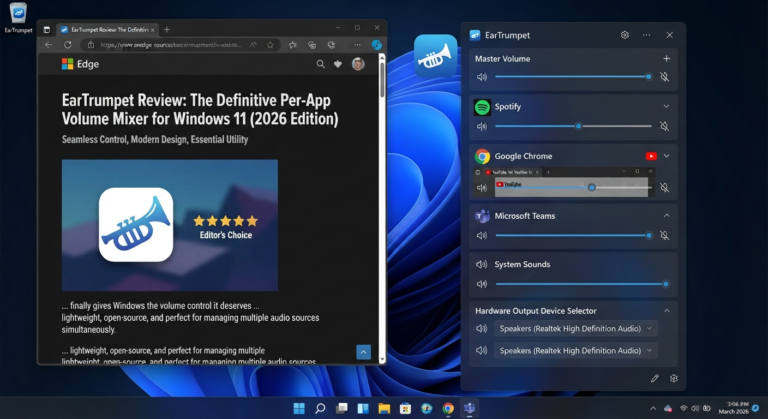Open Microsoft Store from the taskbar
This screenshot has width=768, height=419.
[x=405, y=408]
